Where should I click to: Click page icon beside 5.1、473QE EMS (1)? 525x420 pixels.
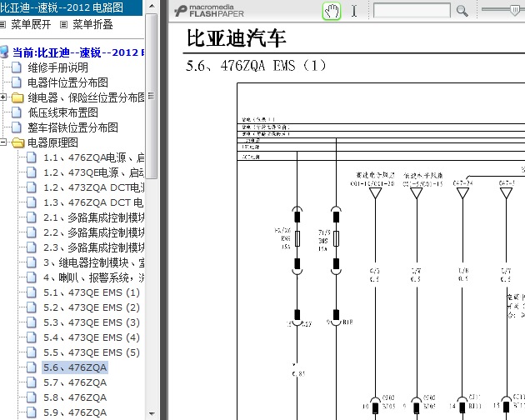pyautogui.click(x=32, y=292)
